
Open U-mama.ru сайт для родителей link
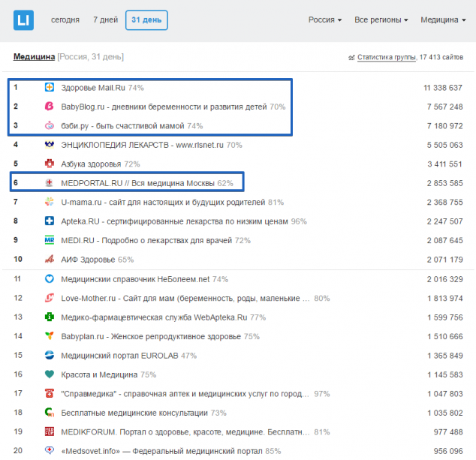coord(163,203)
